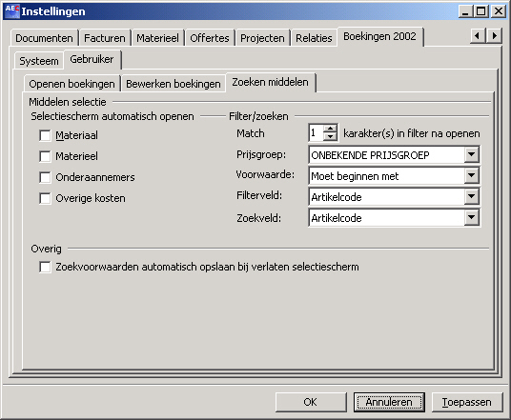Click the tab strip right arrow

494,36
